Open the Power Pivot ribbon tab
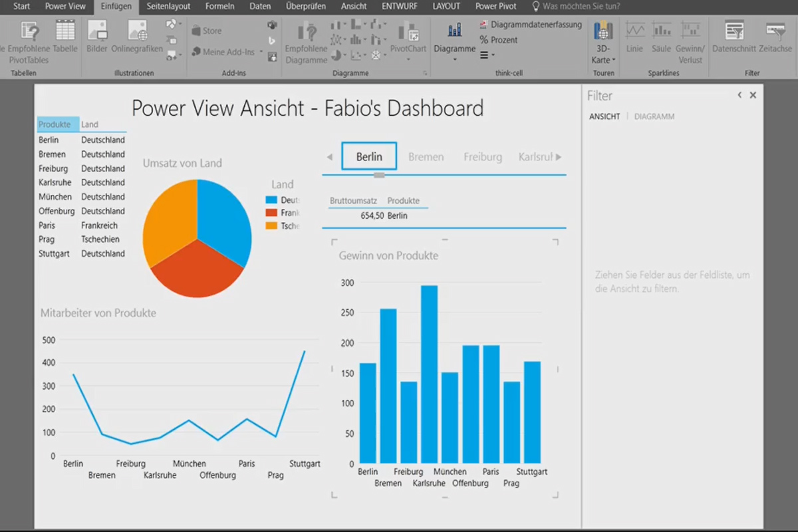The height and width of the screenshot is (532, 798). click(x=497, y=6)
